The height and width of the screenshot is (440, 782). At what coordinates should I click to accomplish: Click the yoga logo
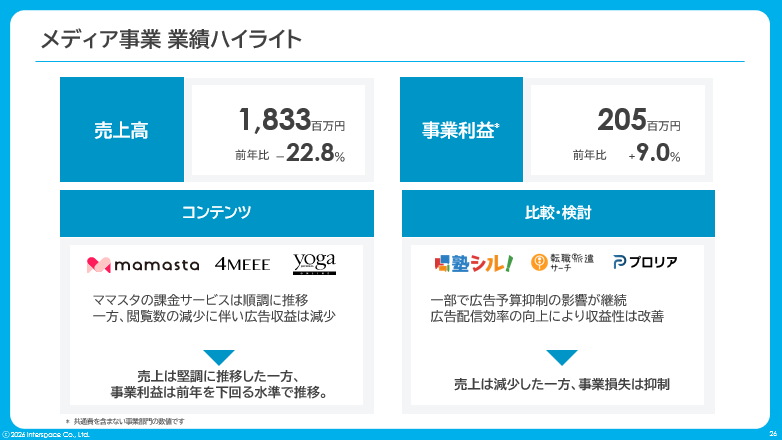pos(314,263)
